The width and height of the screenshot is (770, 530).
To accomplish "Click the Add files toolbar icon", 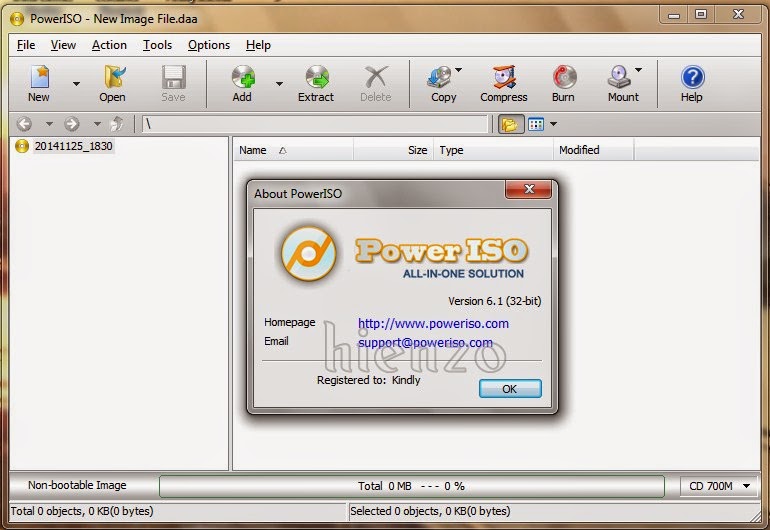I will [x=242, y=83].
